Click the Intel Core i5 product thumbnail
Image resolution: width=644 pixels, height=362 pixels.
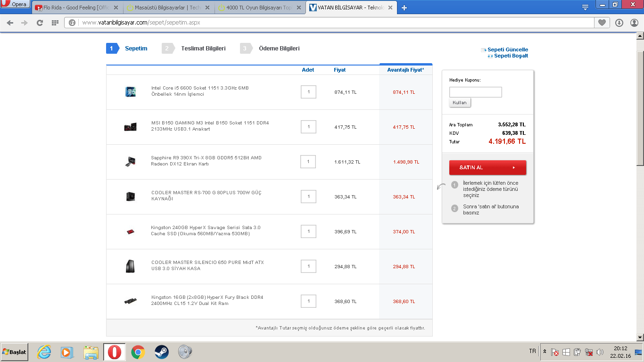[131, 92]
